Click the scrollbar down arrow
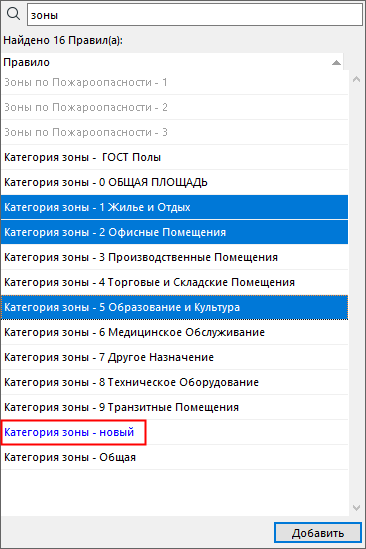 pos(357,507)
